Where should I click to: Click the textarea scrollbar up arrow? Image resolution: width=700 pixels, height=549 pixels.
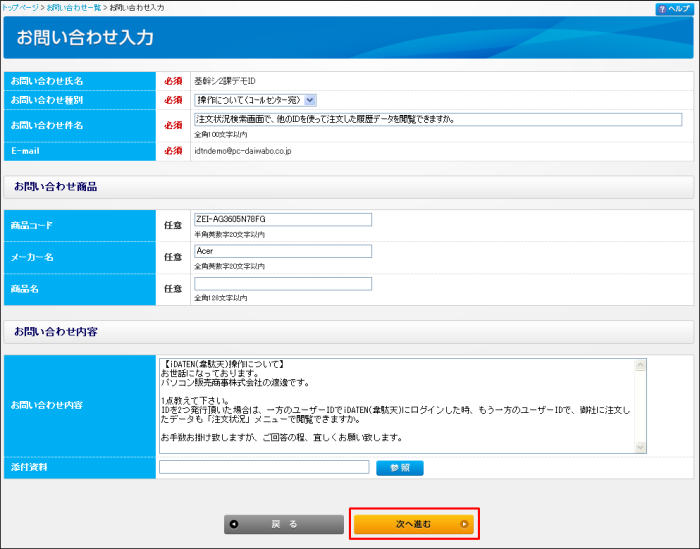point(640,364)
